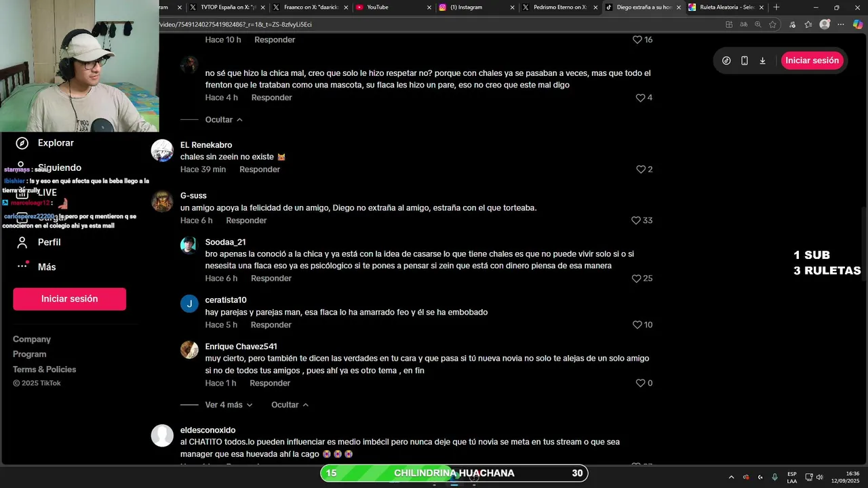Open G-suss username
Viewport: 868px width, 488px height.
point(193,196)
